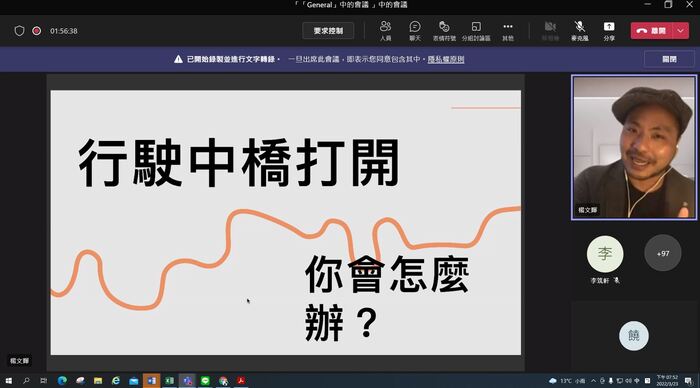Open the weather widget showing 13°C
The image size is (700, 388).
[x=567, y=381]
